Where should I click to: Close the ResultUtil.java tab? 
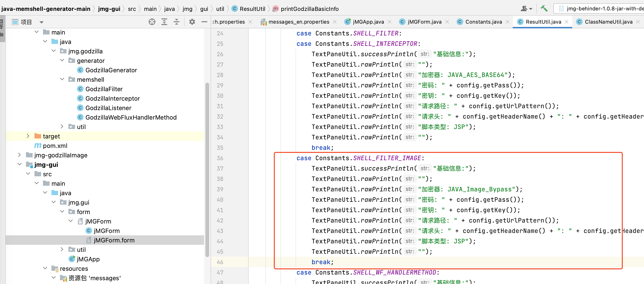[567, 22]
